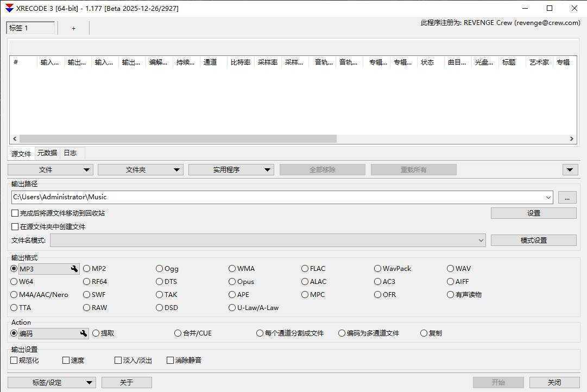The image size is (587, 392).
Task: Open output folder browser with ... button
Action: coord(567,197)
